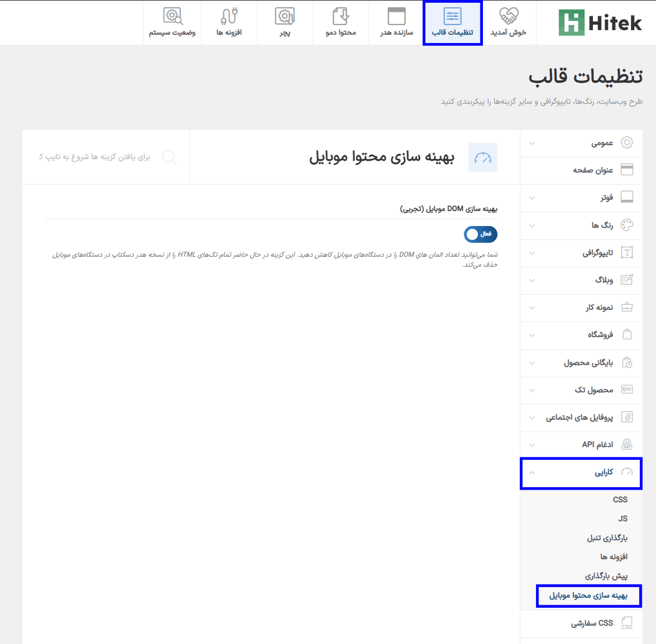Click the CSS سفارشی file icon
Screen dimensions: 656x644
[627, 623]
